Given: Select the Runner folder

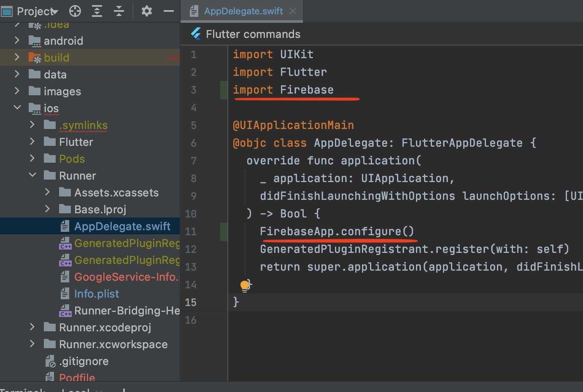Looking at the screenshot, I should tap(78, 176).
